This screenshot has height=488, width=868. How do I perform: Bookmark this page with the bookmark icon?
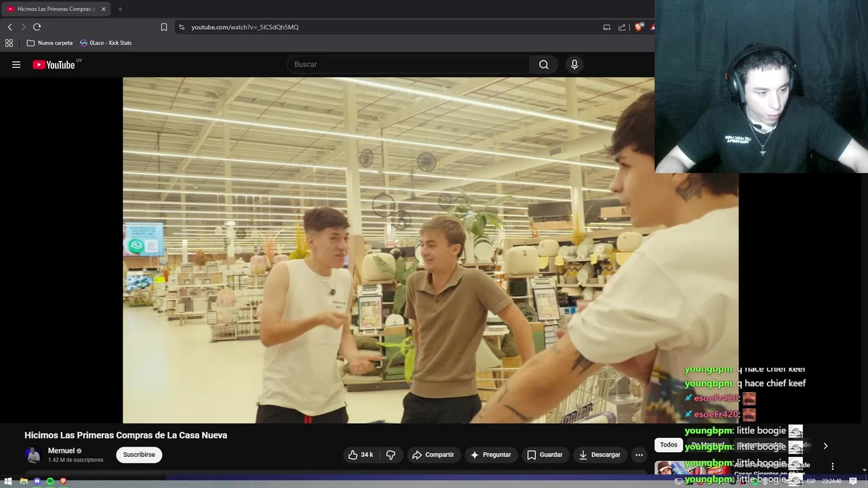tap(163, 27)
